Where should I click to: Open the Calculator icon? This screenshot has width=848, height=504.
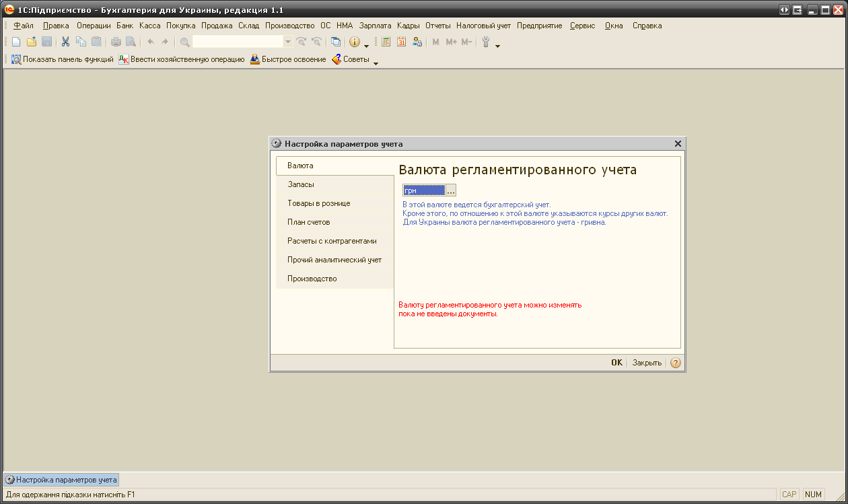tap(386, 42)
